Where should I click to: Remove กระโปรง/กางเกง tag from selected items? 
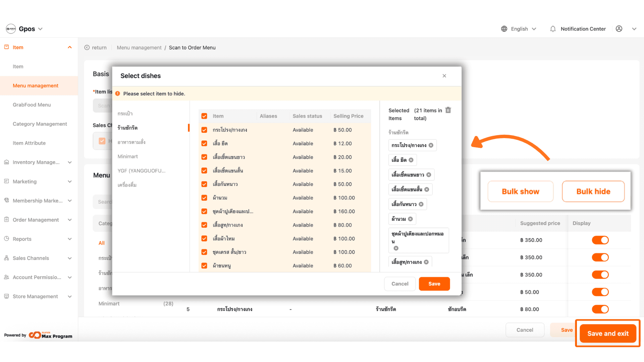tap(431, 145)
